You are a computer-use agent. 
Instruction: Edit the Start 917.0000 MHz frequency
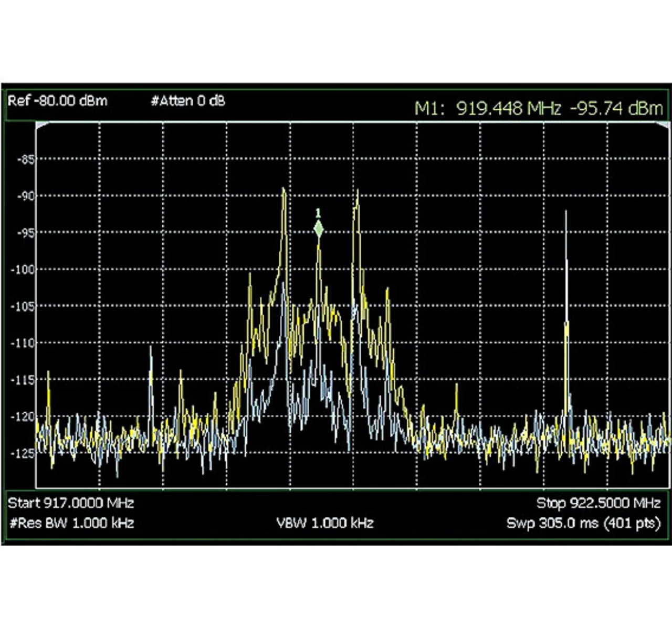(71, 503)
